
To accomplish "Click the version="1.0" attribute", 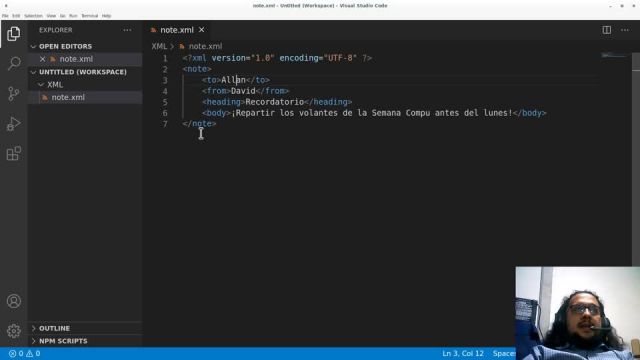I will (243, 58).
